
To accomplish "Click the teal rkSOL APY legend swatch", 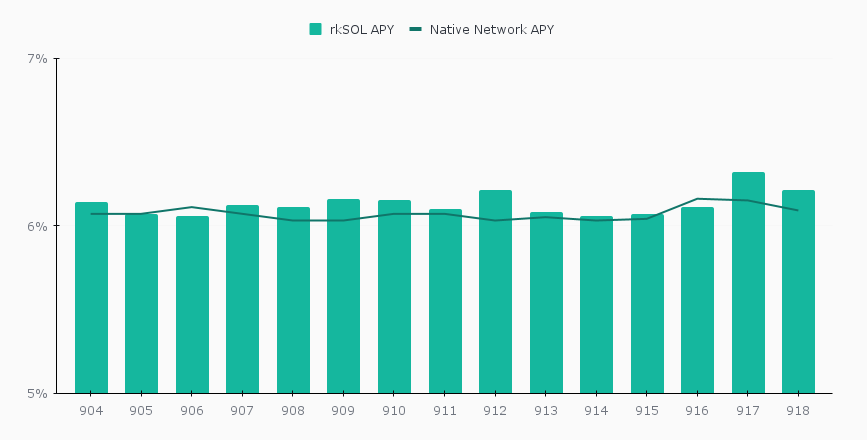I will click(316, 30).
